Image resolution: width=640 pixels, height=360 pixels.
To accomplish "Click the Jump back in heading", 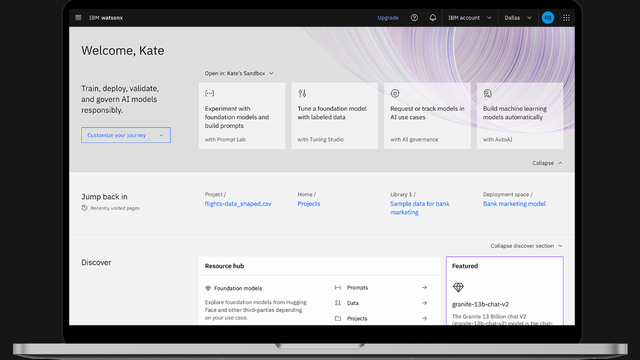I will (x=104, y=197).
